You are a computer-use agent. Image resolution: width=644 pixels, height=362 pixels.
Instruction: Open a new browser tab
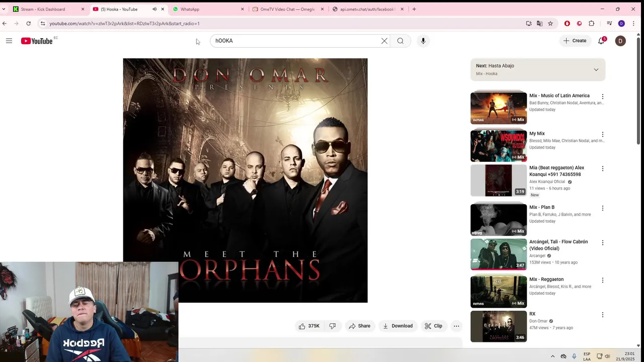(x=414, y=9)
